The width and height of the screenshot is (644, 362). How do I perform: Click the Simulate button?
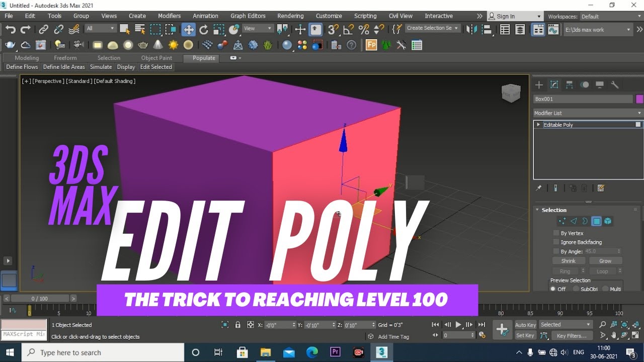101,67
